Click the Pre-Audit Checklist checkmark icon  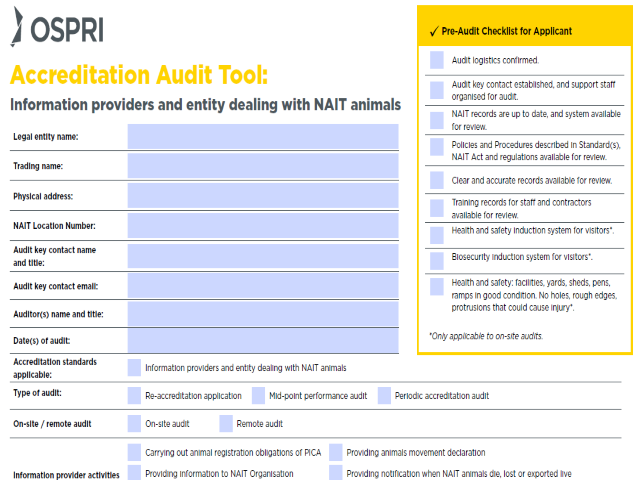434,31
